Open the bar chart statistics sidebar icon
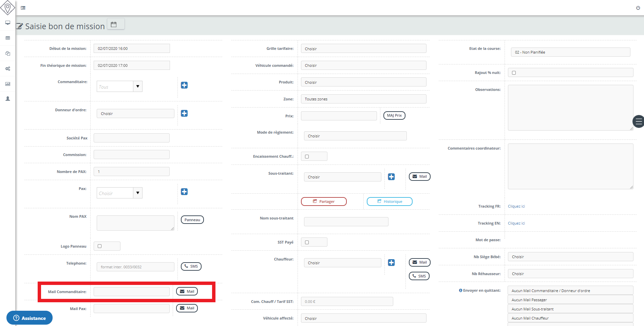644x326 pixels. point(7,84)
